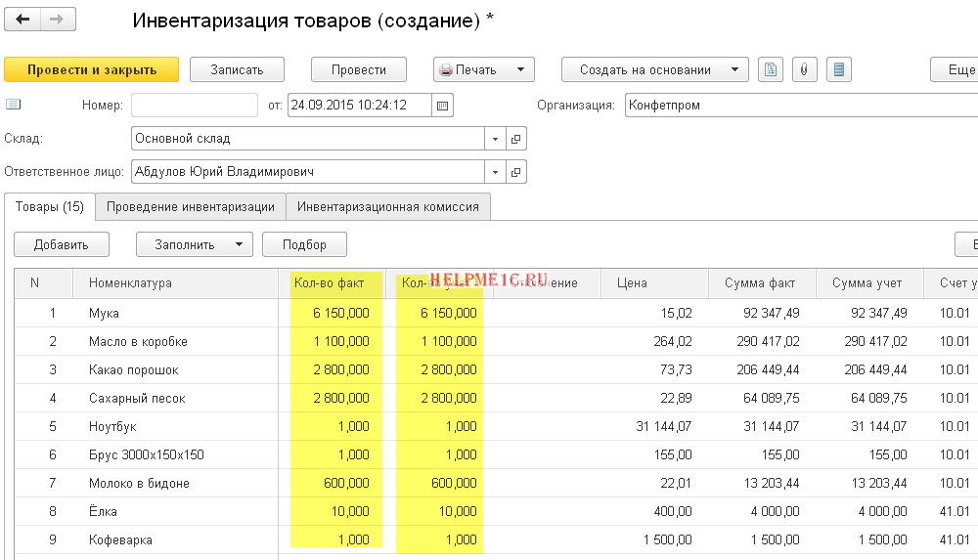Click the back navigation arrow
Viewport: 978px width, 560px height.
(23, 20)
